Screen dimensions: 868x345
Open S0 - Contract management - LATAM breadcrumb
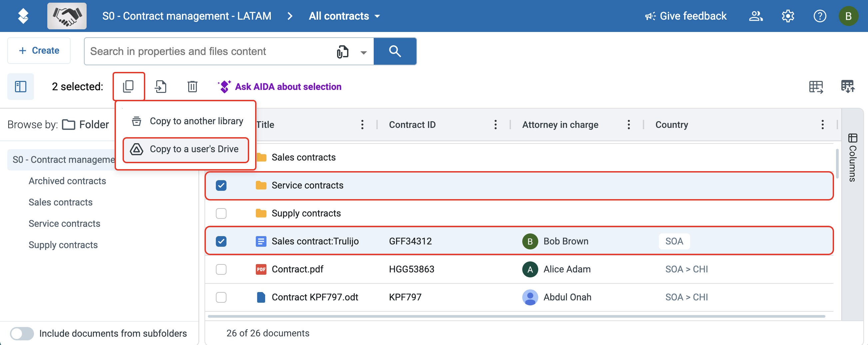click(187, 16)
